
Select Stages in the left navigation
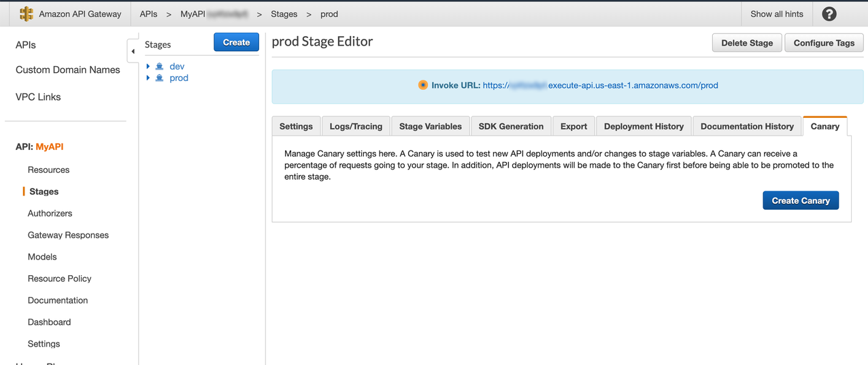coord(44,191)
